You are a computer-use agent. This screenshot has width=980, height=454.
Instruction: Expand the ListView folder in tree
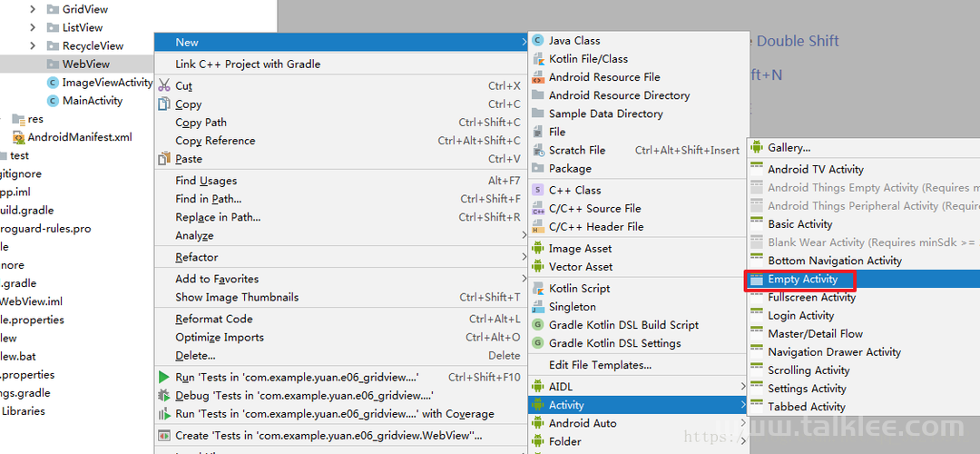pyautogui.click(x=34, y=27)
